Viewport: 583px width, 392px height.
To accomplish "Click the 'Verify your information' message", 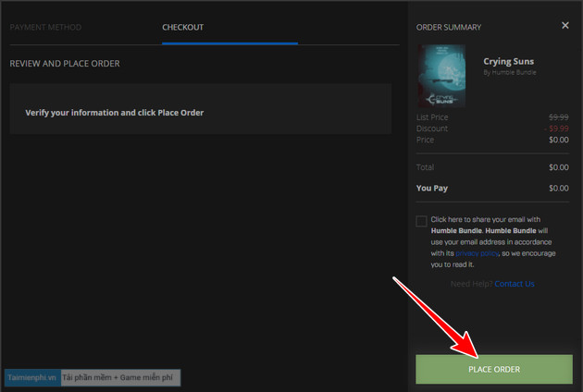I will pos(114,113).
